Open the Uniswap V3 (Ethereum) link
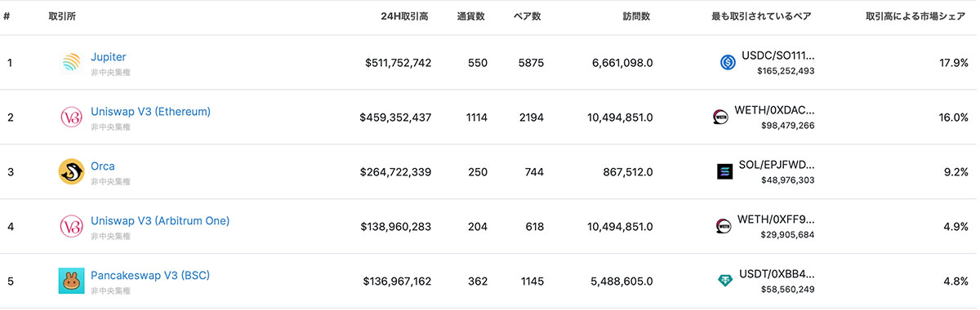This screenshot has height=310, width=980. tap(150, 112)
